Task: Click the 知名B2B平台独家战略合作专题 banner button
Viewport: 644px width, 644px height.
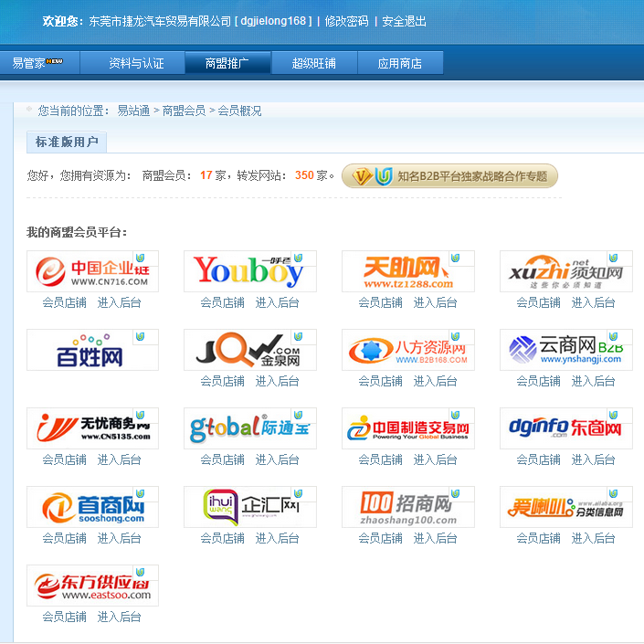Action: [449, 176]
